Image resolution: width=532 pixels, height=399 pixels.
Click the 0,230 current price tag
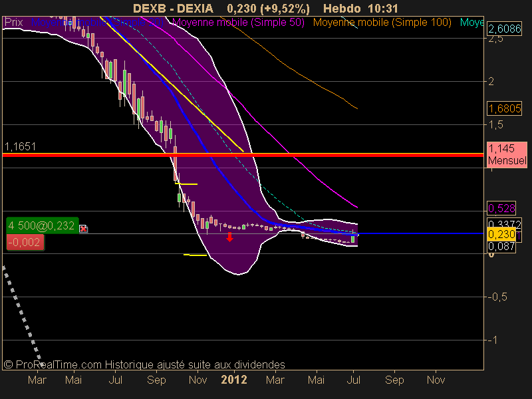point(501,234)
